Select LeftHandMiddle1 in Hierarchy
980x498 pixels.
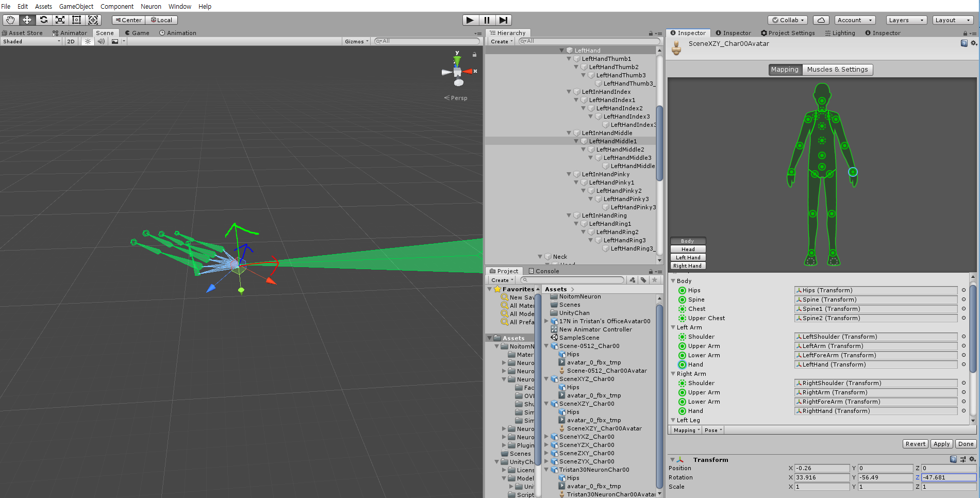click(612, 141)
